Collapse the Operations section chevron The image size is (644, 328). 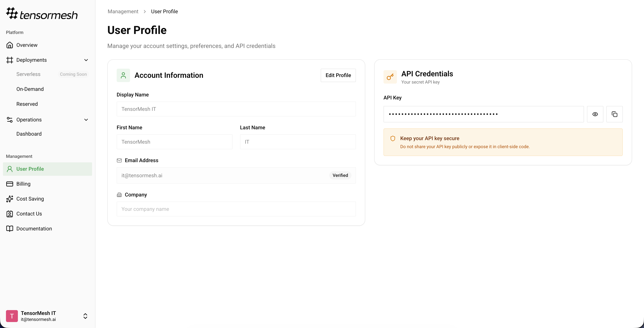(86, 120)
